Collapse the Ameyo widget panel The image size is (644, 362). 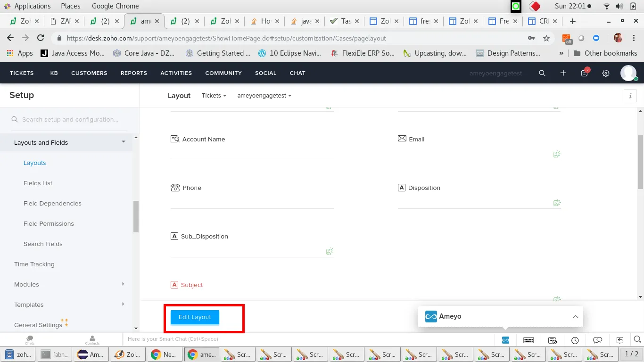576,317
